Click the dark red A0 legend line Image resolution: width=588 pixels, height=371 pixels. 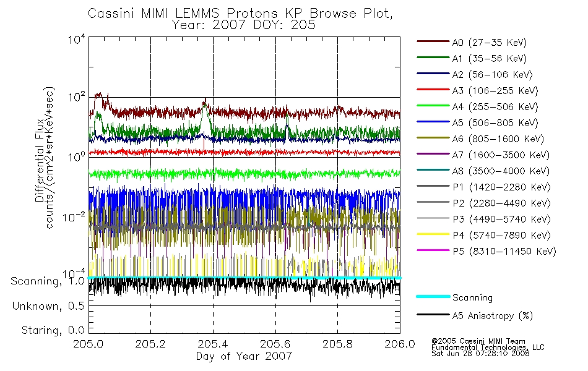[x=433, y=41]
